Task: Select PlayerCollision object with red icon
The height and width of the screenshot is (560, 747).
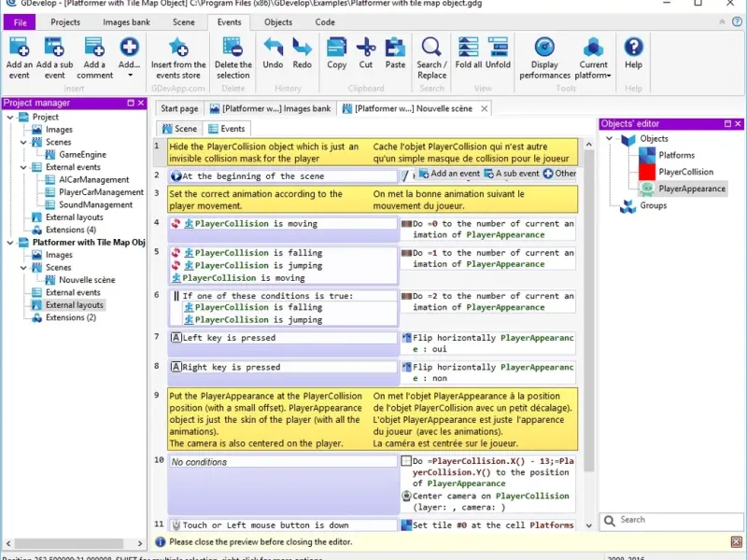Action: [x=685, y=172]
